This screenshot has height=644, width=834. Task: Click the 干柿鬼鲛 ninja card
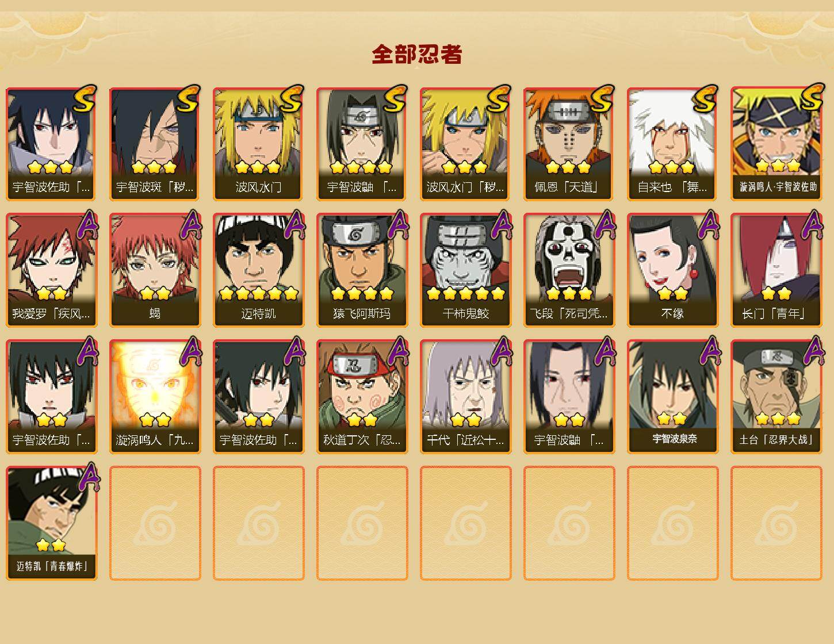pyautogui.click(x=466, y=270)
